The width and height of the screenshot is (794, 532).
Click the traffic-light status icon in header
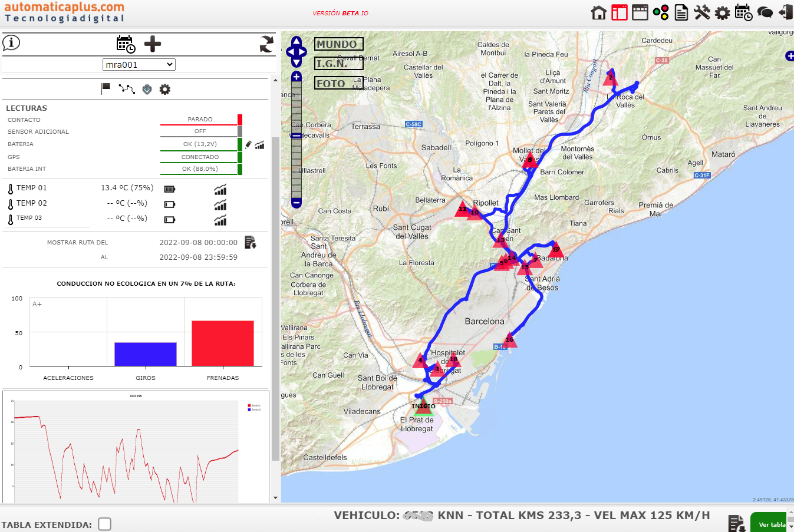pos(661,12)
